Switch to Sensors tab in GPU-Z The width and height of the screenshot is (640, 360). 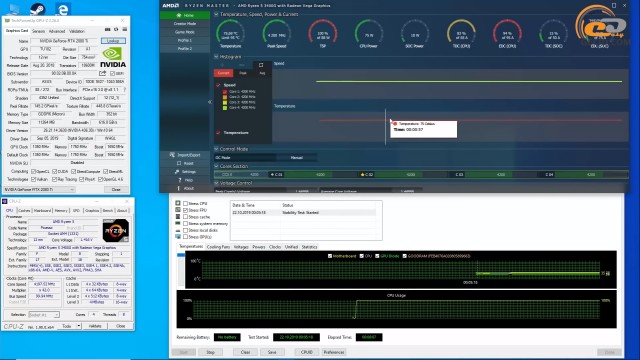click(39, 31)
